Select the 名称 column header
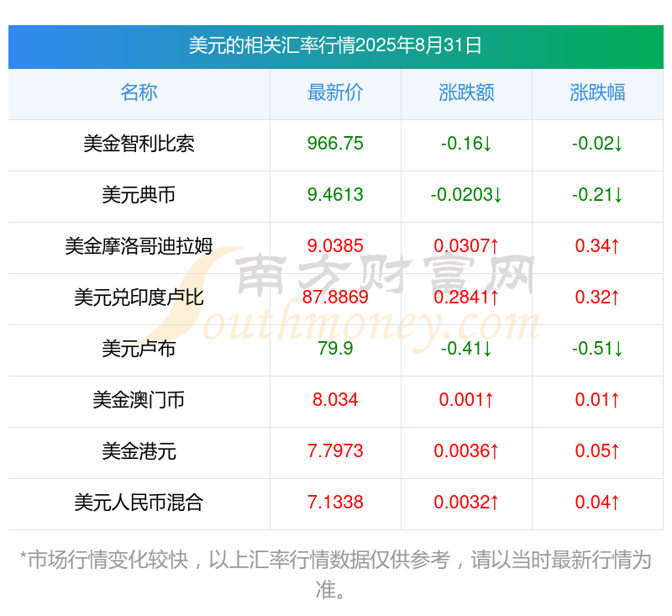Screen dimensions: 672x616 [139, 92]
